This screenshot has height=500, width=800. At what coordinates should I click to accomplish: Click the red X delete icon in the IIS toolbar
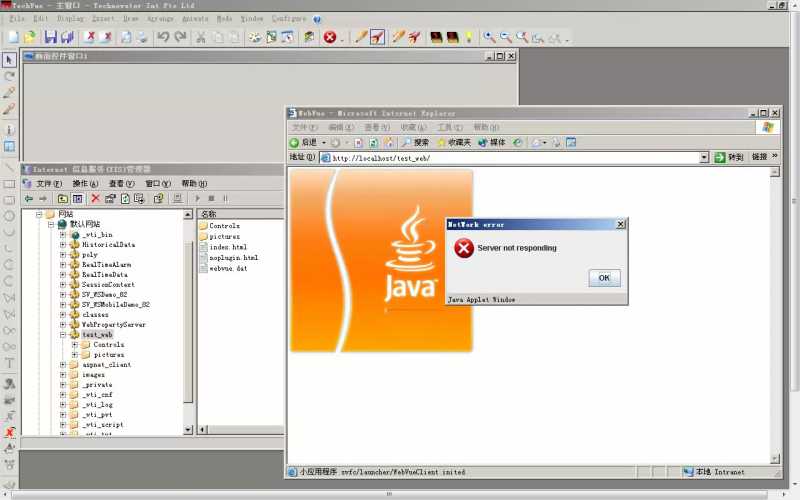(x=95, y=198)
